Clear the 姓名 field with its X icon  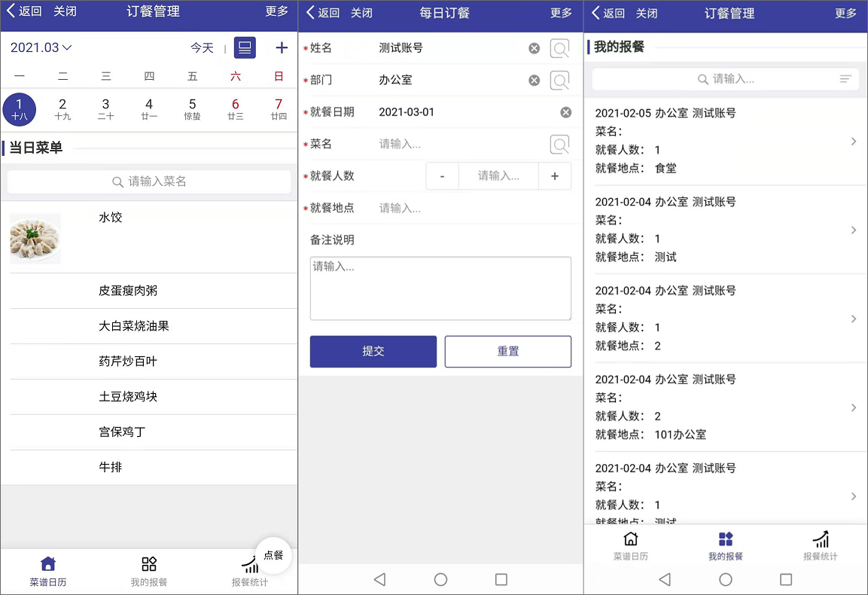[x=534, y=47]
